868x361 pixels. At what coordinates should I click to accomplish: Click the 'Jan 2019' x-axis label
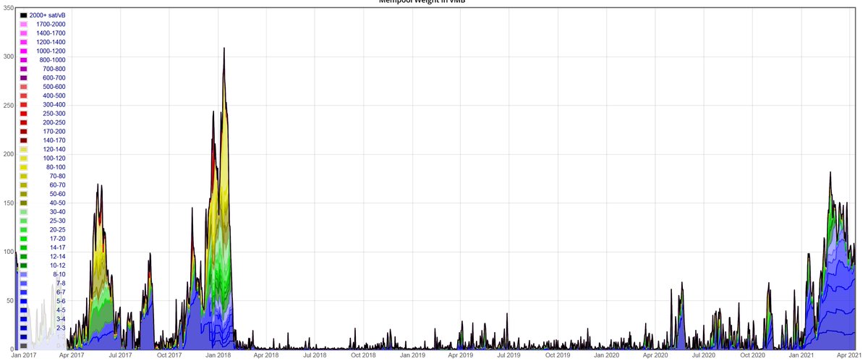coord(412,355)
